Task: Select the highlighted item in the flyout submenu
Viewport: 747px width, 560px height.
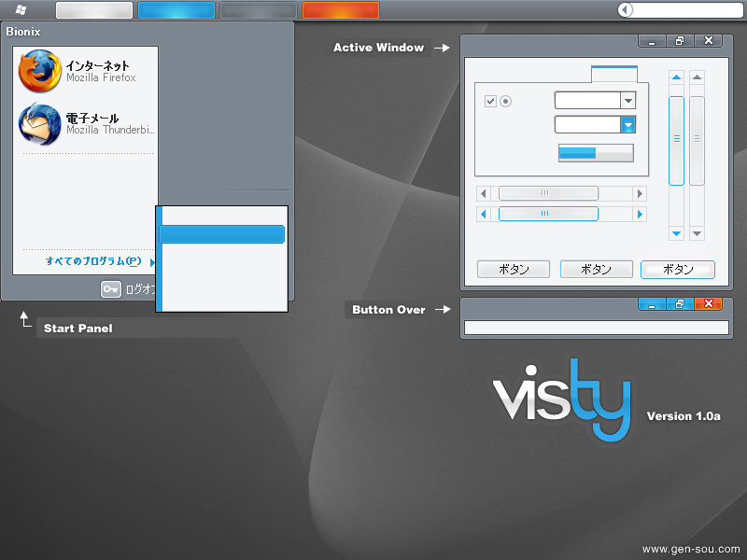Action: point(221,234)
